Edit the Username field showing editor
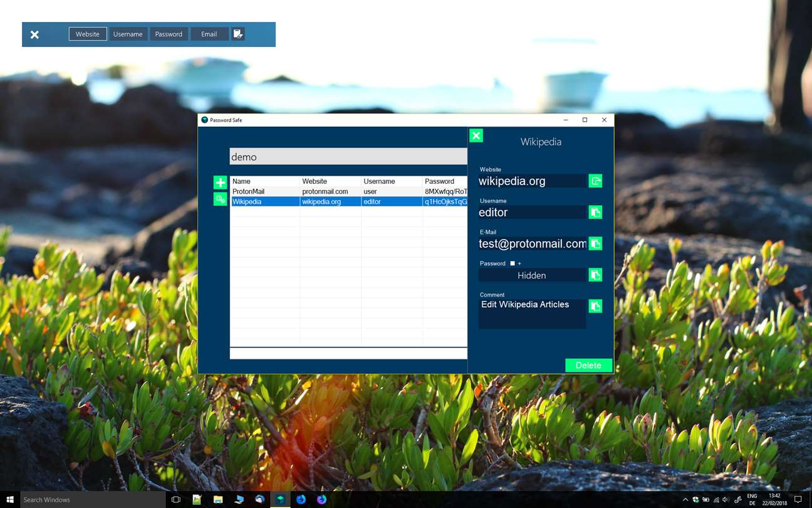This screenshot has height=508, width=812. (x=532, y=212)
